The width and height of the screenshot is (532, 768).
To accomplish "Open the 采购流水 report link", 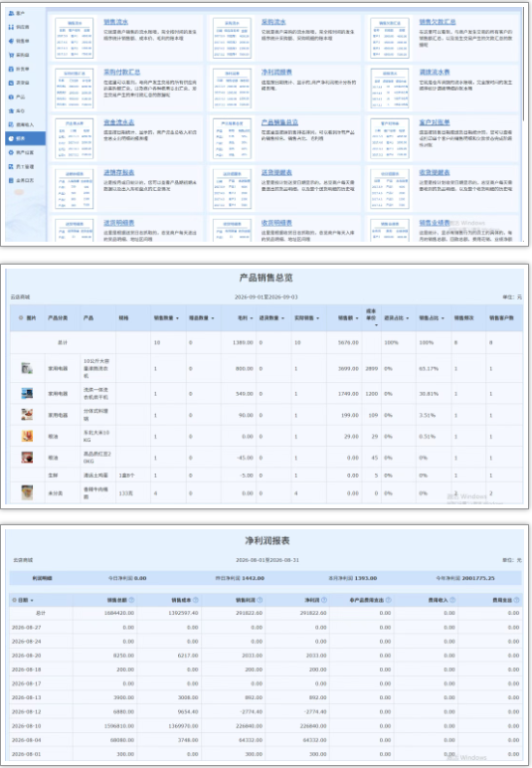I will [x=273, y=22].
